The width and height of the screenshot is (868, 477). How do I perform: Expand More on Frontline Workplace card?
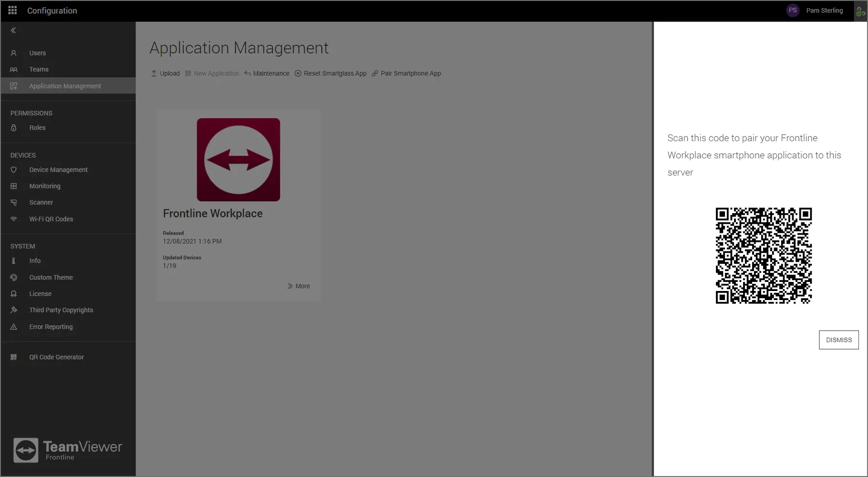click(x=299, y=286)
